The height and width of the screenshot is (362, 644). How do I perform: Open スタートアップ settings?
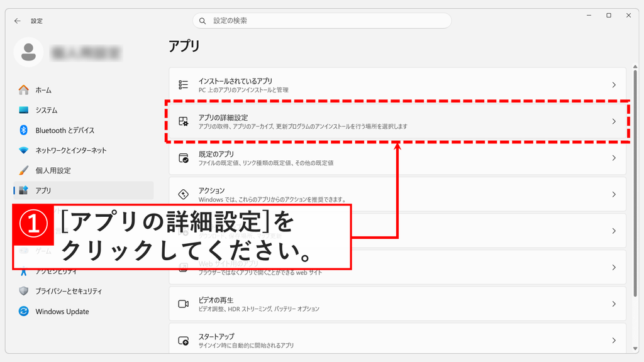click(397, 339)
